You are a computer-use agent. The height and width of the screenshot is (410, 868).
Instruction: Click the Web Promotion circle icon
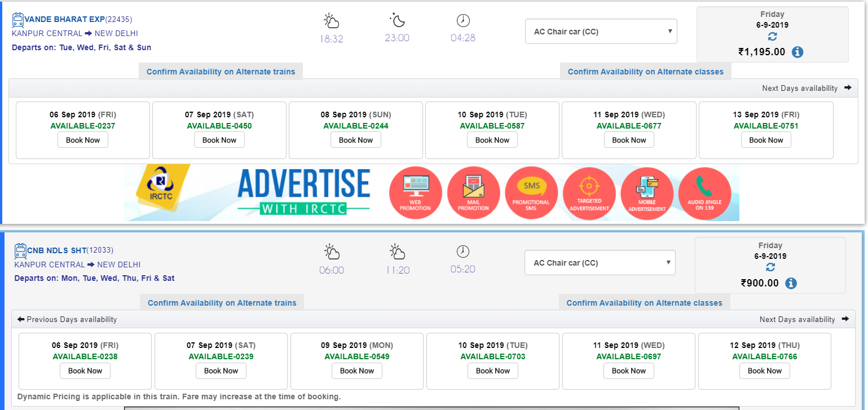click(415, 193)
